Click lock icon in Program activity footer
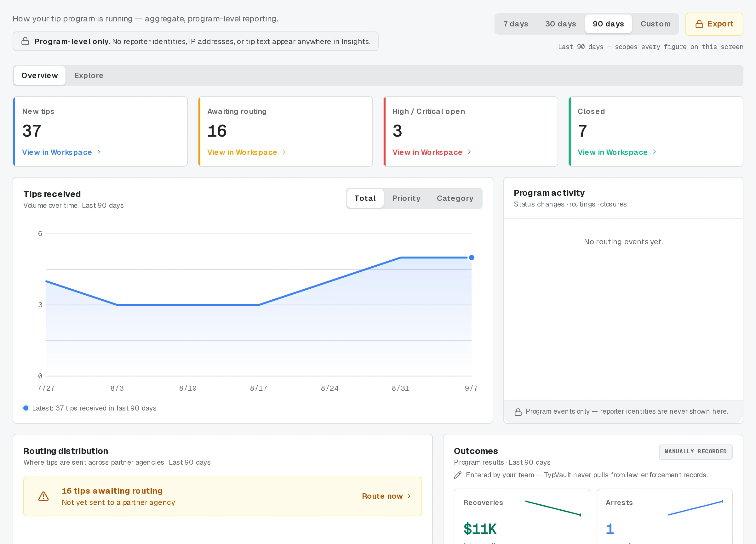 coord(518,412)
